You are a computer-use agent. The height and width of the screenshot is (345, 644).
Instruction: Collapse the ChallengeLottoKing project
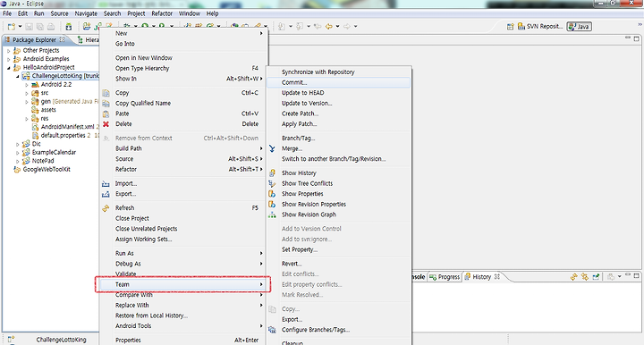[18, 76]
